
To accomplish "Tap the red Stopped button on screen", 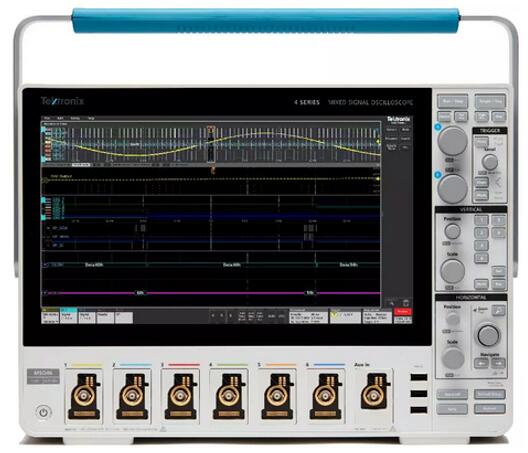I will pyautogui.click(x=403, y=312).
